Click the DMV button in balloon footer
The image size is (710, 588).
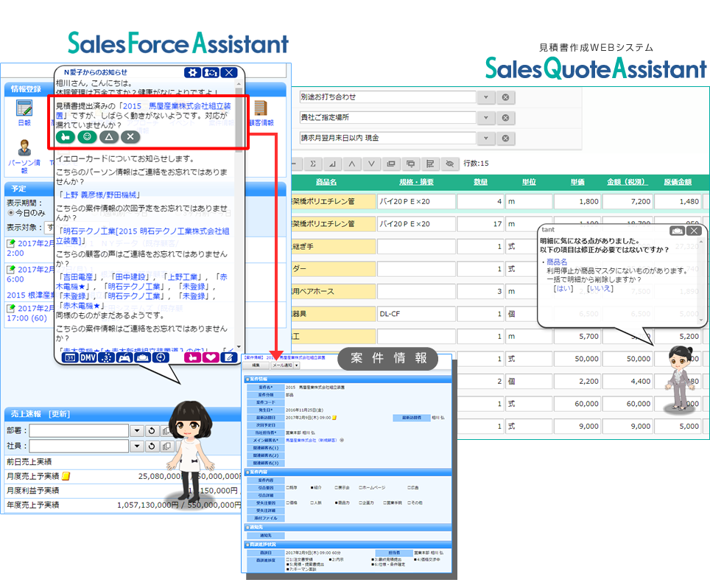coord(88,357)
